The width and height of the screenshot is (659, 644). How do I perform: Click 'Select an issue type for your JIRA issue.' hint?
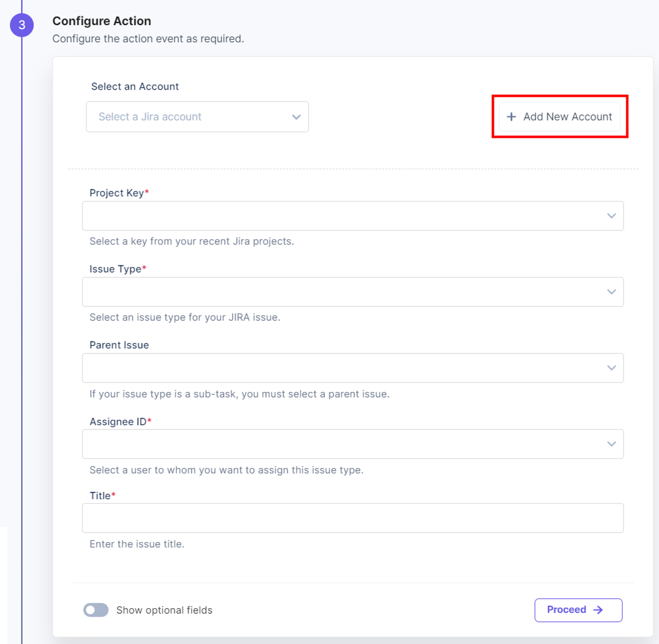185,317
